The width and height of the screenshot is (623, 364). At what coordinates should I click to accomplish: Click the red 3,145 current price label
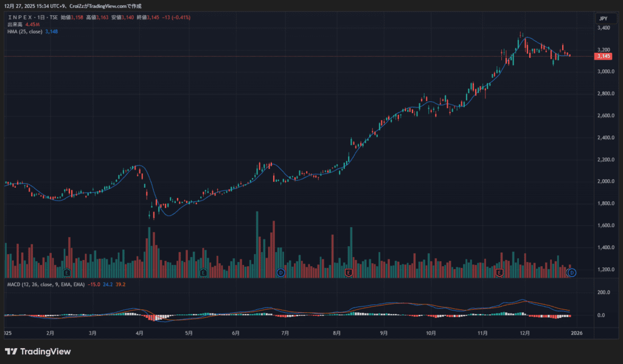[x=604, y=57]
